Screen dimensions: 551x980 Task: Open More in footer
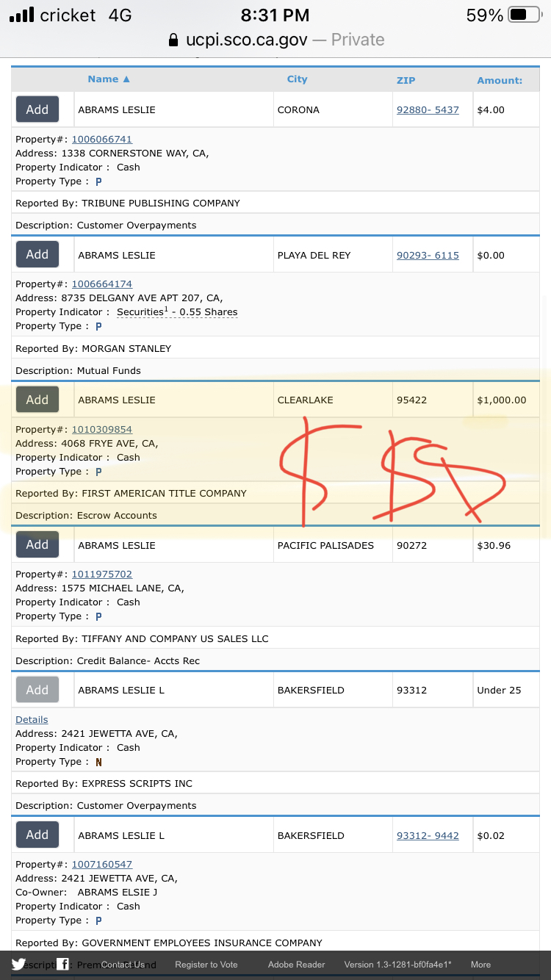point(480,965)
